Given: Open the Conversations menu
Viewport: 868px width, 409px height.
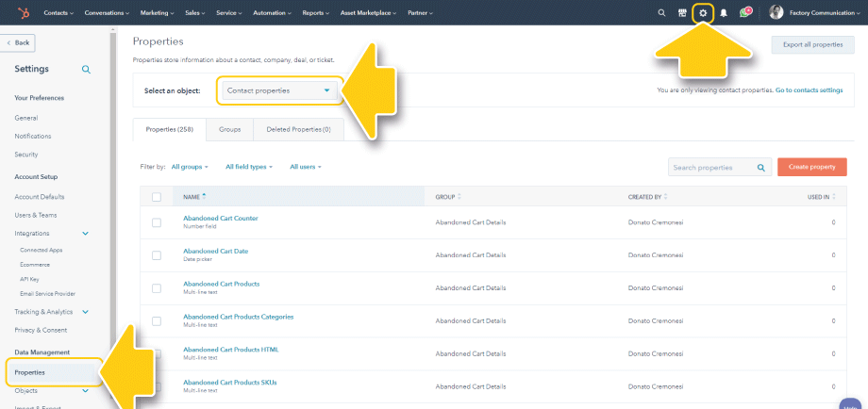Looking at the screenshot, I should point(107,12).
